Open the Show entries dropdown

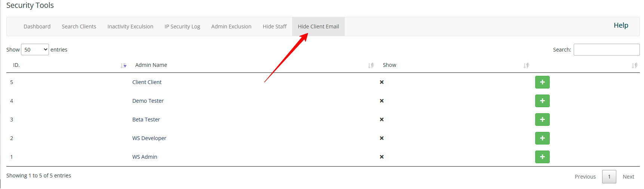click(35, 50)
